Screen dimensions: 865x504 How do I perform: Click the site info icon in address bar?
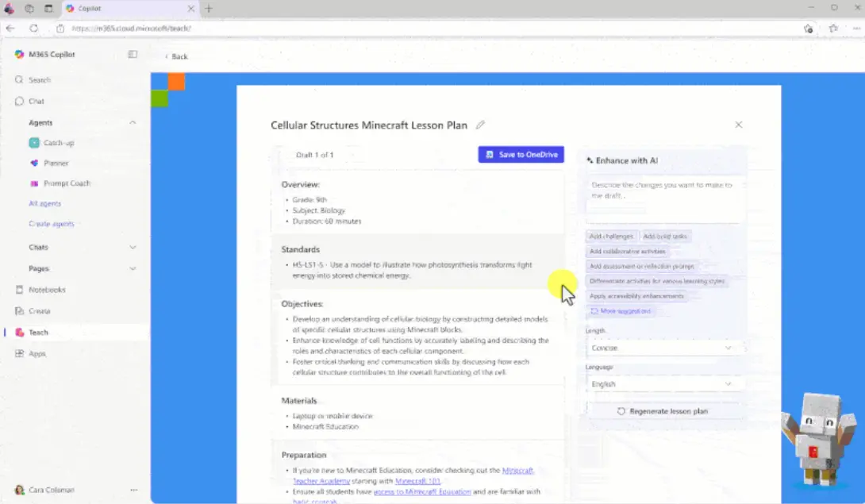pyautogui.click(x=60, y=28)
